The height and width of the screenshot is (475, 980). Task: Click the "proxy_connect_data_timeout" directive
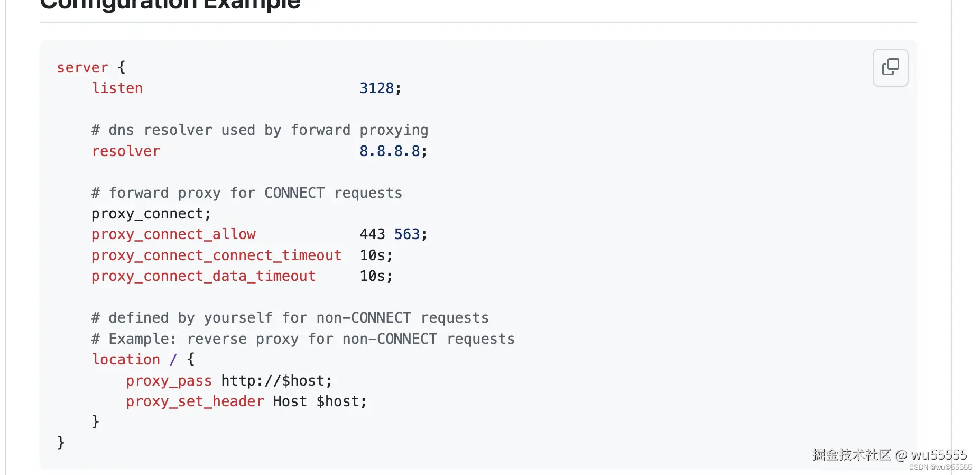coord(203,276)
